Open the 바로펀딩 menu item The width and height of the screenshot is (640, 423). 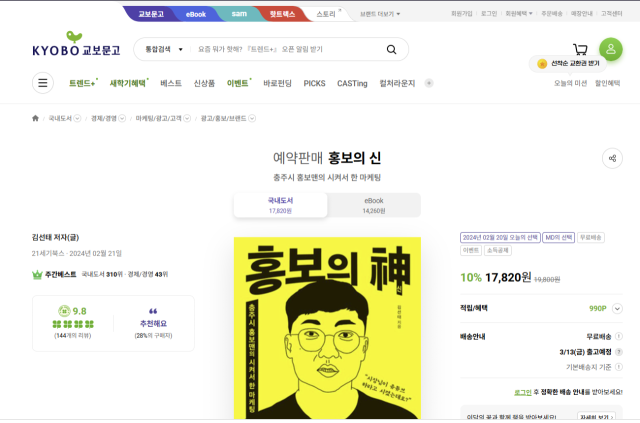point(278,83)
